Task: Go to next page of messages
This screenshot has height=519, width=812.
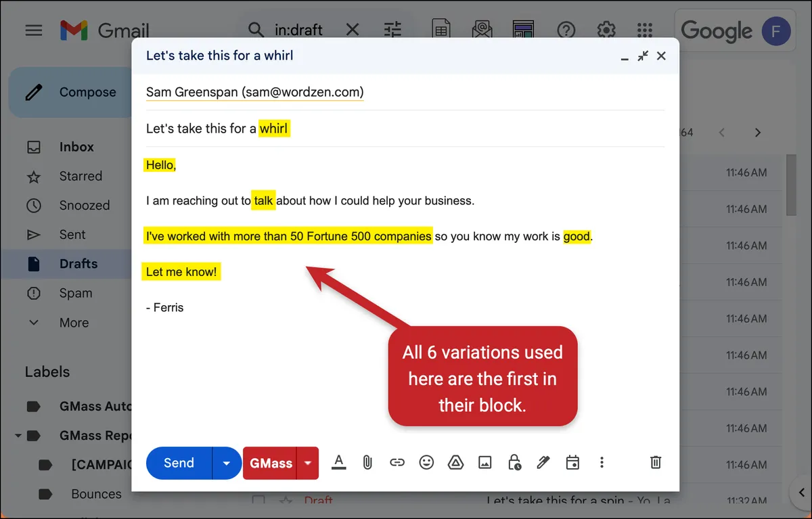Action: point(758,133)
